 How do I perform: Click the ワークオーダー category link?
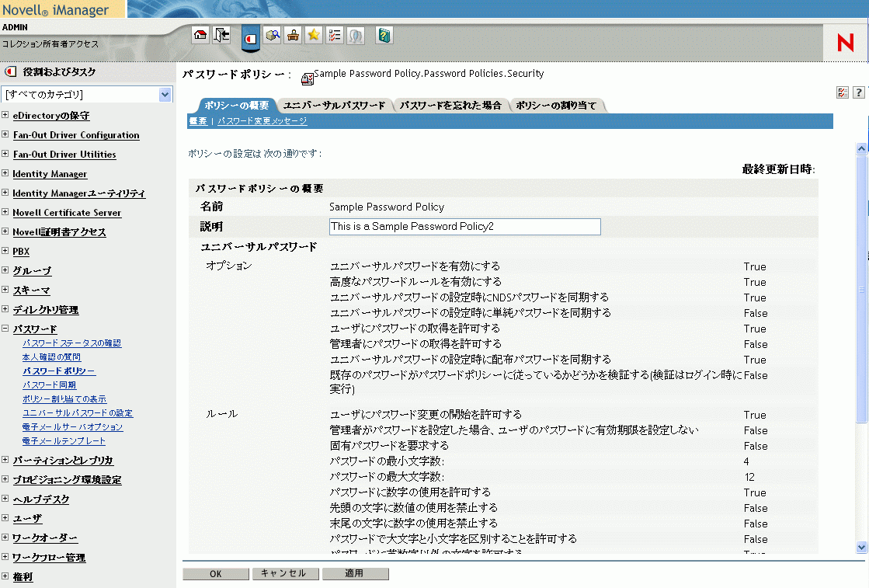45,538
